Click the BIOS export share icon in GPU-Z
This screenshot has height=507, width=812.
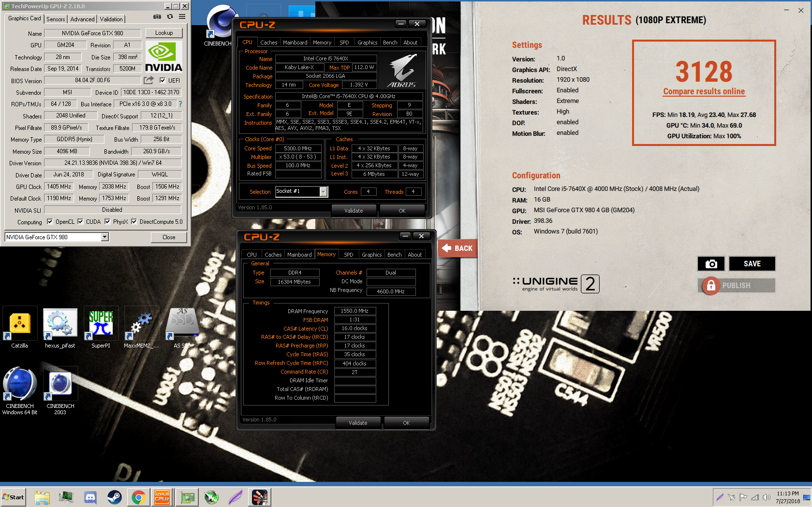149,80
